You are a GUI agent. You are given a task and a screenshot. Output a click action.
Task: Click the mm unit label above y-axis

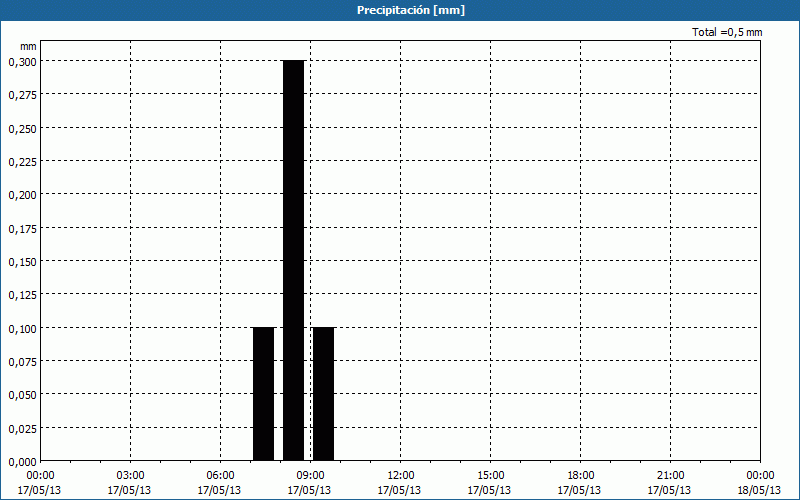[x=29, y=46]
